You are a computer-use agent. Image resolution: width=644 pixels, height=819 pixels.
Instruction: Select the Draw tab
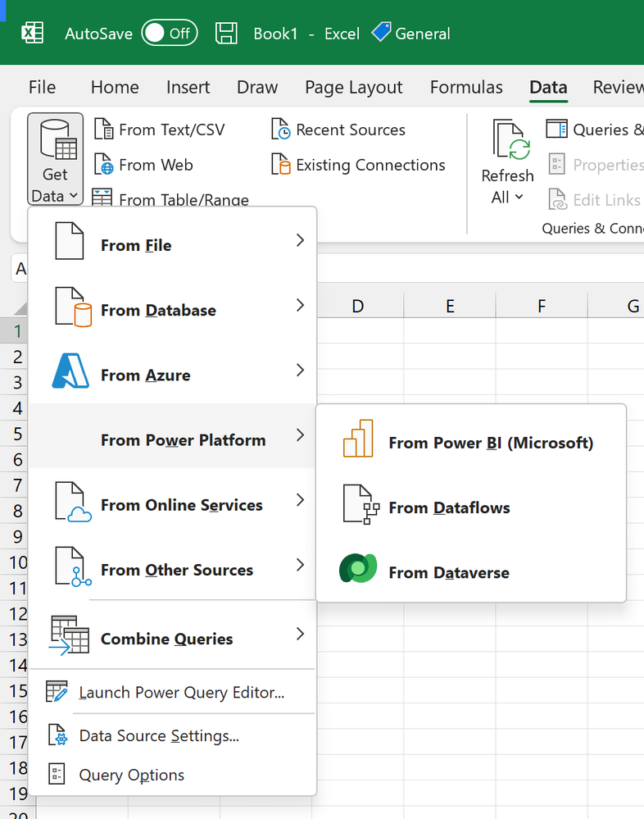click(257, 87)
